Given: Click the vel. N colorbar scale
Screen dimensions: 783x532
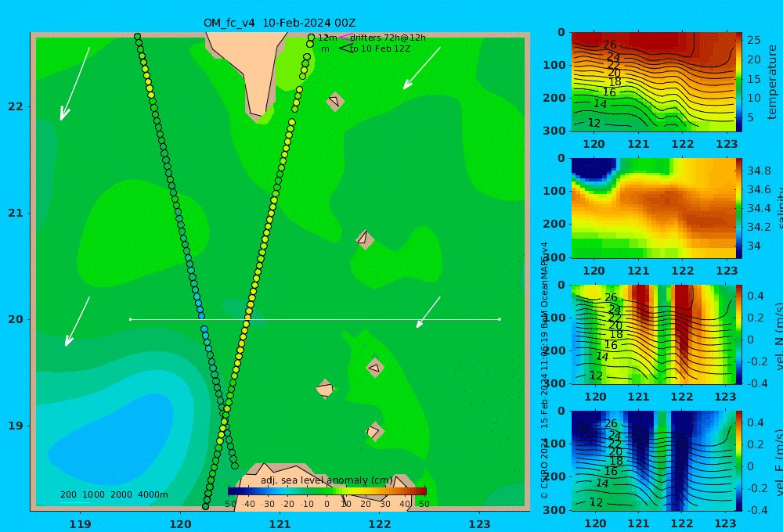Looking at the screenshot, I should pyautogui.click(x=739, y=334).
